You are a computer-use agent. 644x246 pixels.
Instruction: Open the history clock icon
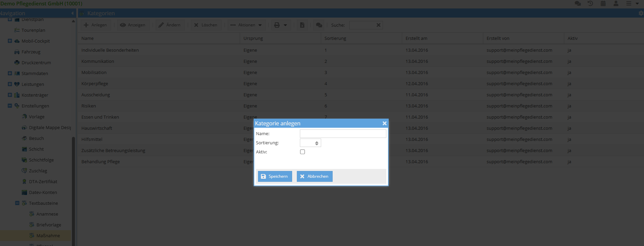click(x=590, y=3)
